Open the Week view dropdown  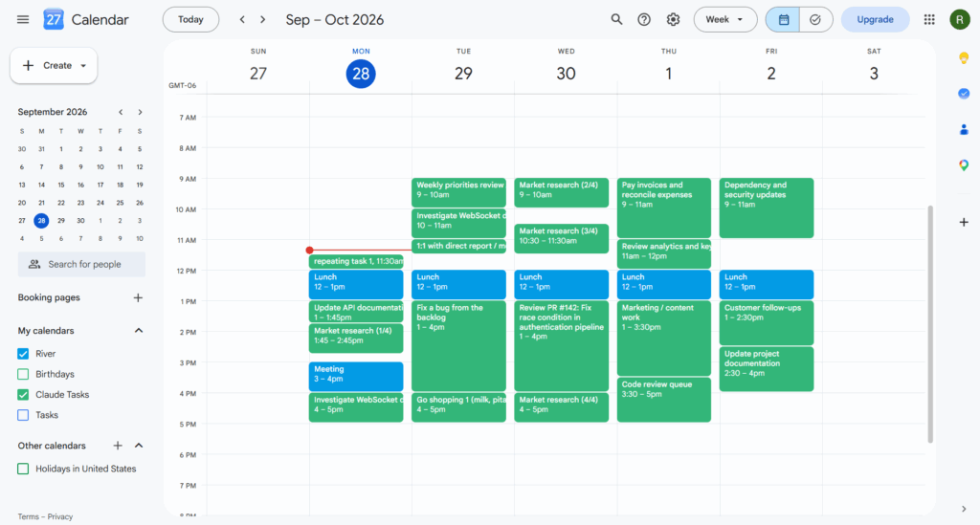tap(725, 19)
